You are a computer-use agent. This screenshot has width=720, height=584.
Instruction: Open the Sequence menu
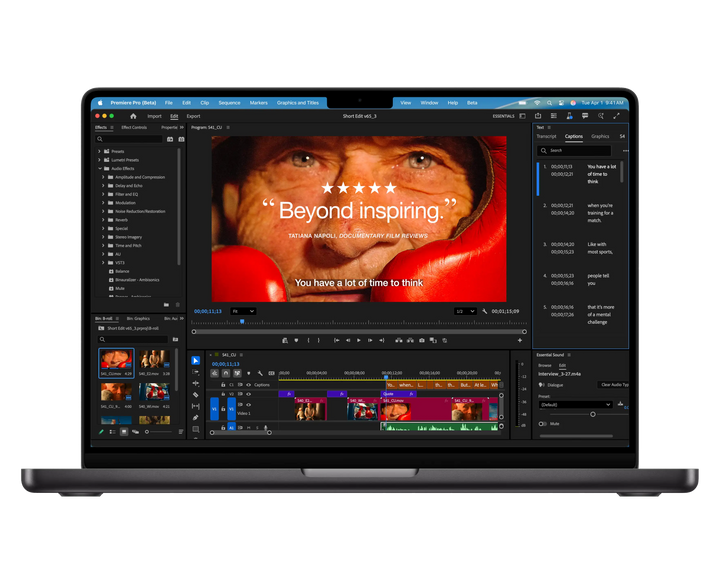[229, 102]
